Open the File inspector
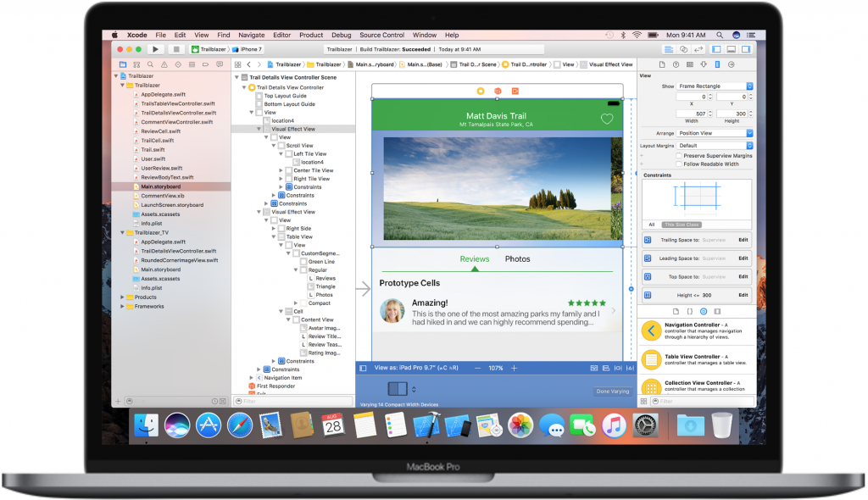The image size is (868, 500). (x=661, y=64)
